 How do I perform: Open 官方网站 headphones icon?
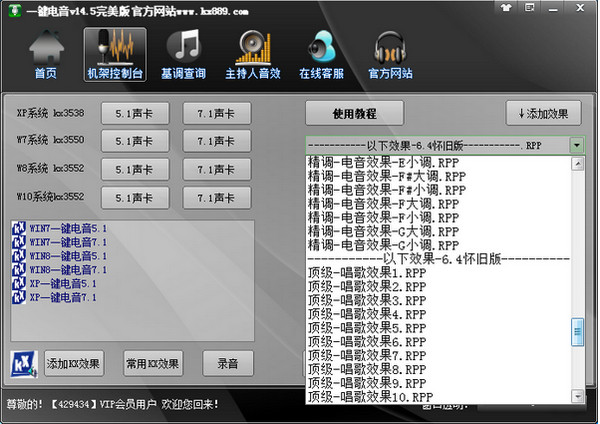coord(392,55)
